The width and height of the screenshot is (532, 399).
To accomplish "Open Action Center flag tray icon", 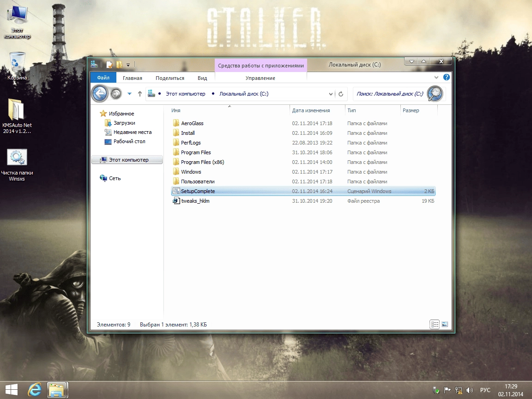I will (x=447, y=390).
